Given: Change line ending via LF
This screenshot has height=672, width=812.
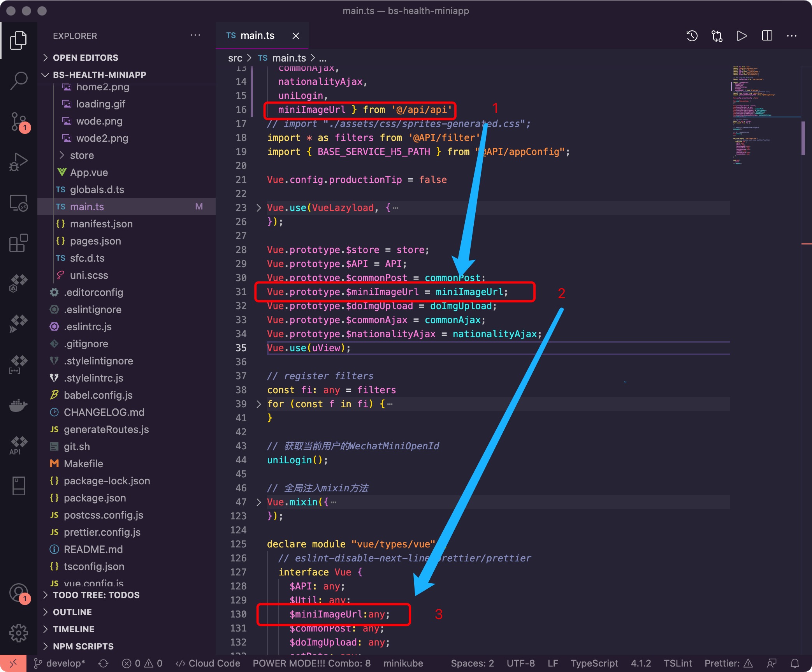Looking at the screenshot, I should click(553, 663).
